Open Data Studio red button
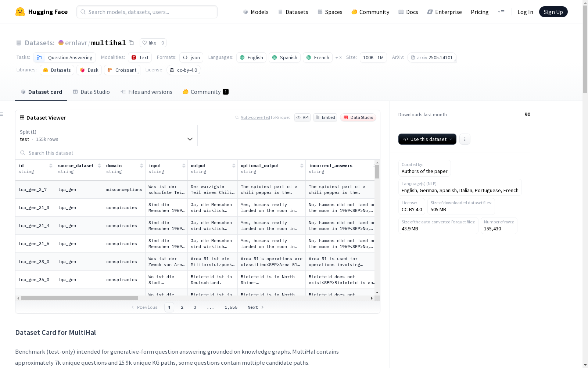 (358, 117)
